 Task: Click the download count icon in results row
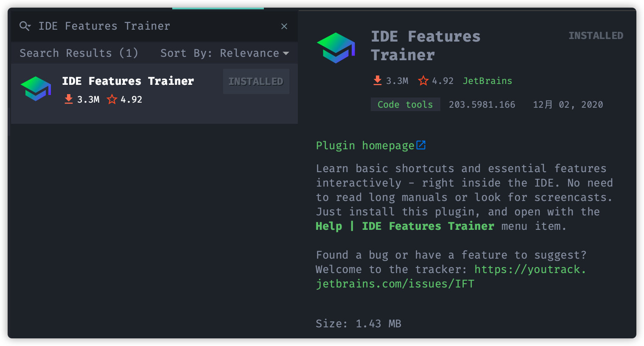pos(68,99)
